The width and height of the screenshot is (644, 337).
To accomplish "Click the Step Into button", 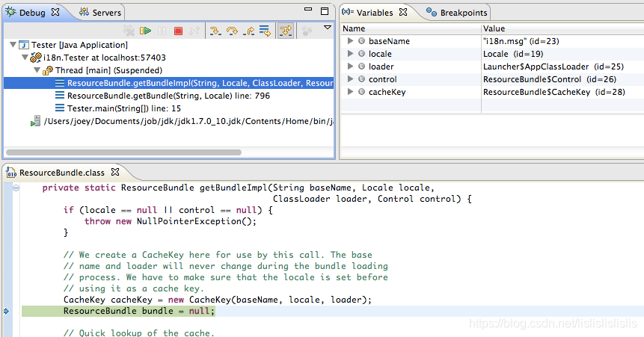I will click(x=215, y=31).
